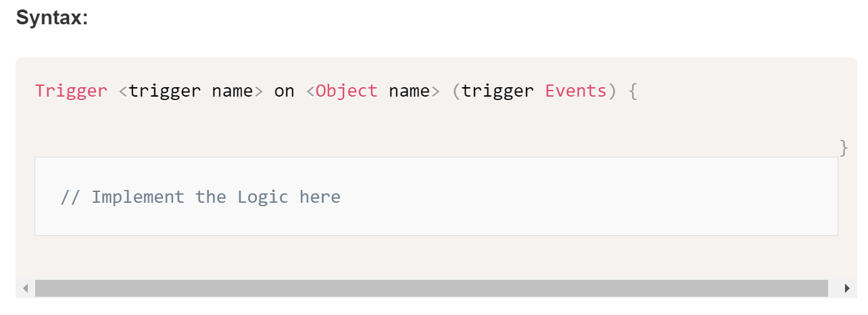Click the 'trigger name' placeholder text
The width and height of the screenshot is (868, 315).
191,91
